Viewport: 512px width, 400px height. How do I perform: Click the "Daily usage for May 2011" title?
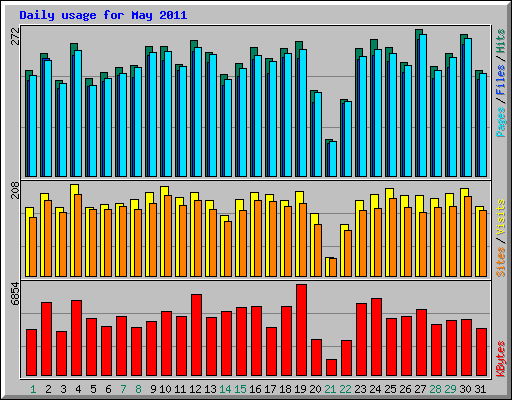pyautogui.click(x=103, y=15)
